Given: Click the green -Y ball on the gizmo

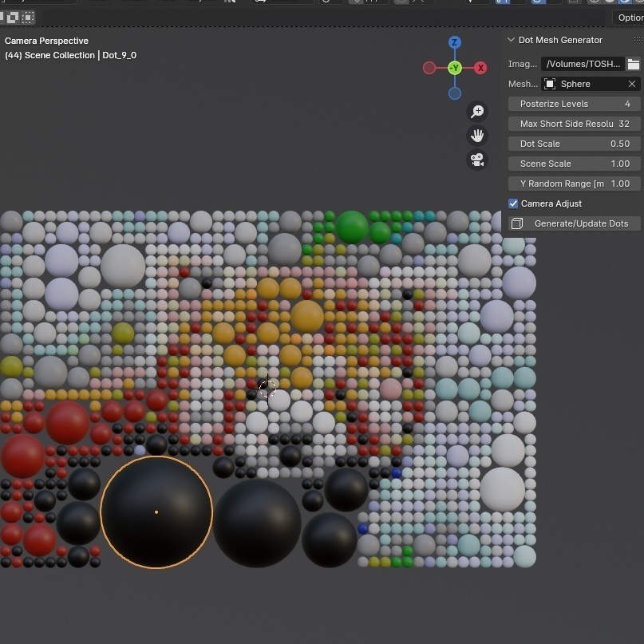Looking at the screenshot, I should point(454,68).
